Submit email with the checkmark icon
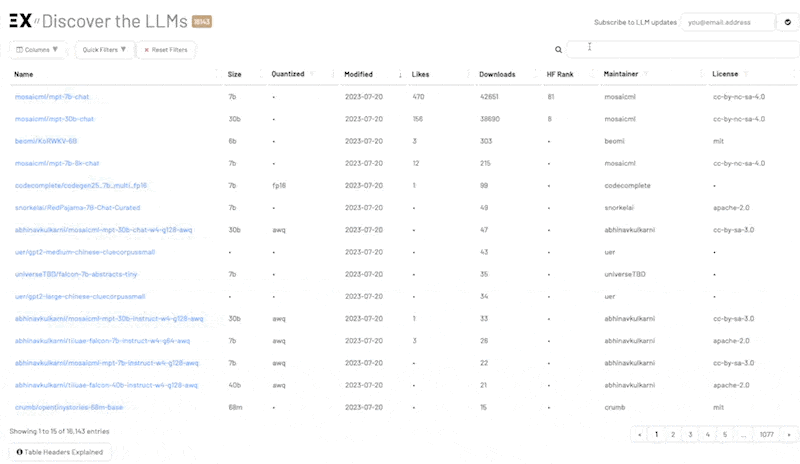This screenshot has width=800, height=464. (x=788, y=22)
